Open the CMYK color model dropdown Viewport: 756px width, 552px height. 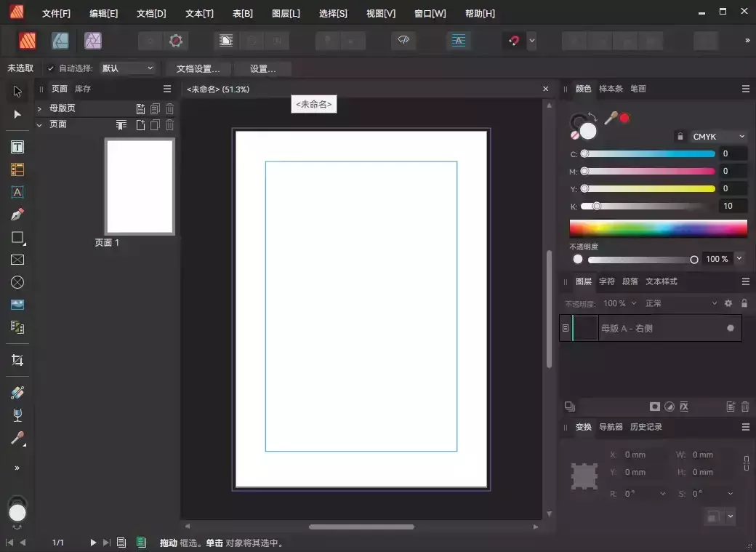click(718, 136)
